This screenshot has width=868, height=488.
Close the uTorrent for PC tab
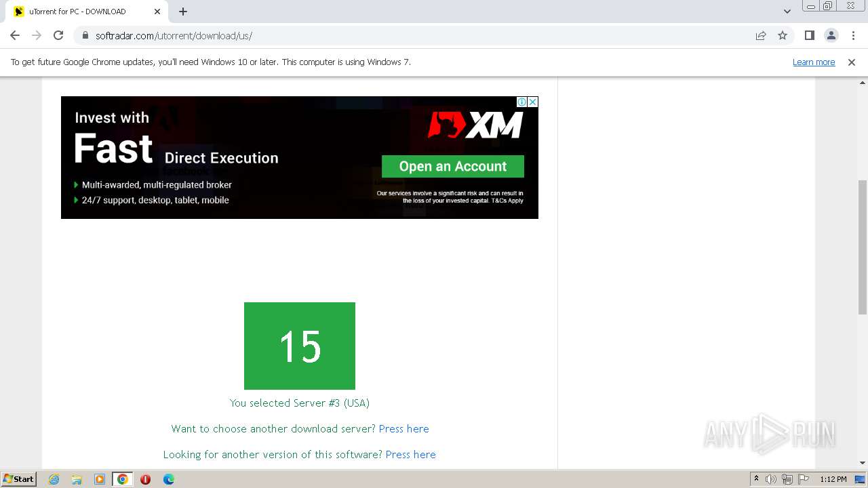pos(157,12)
